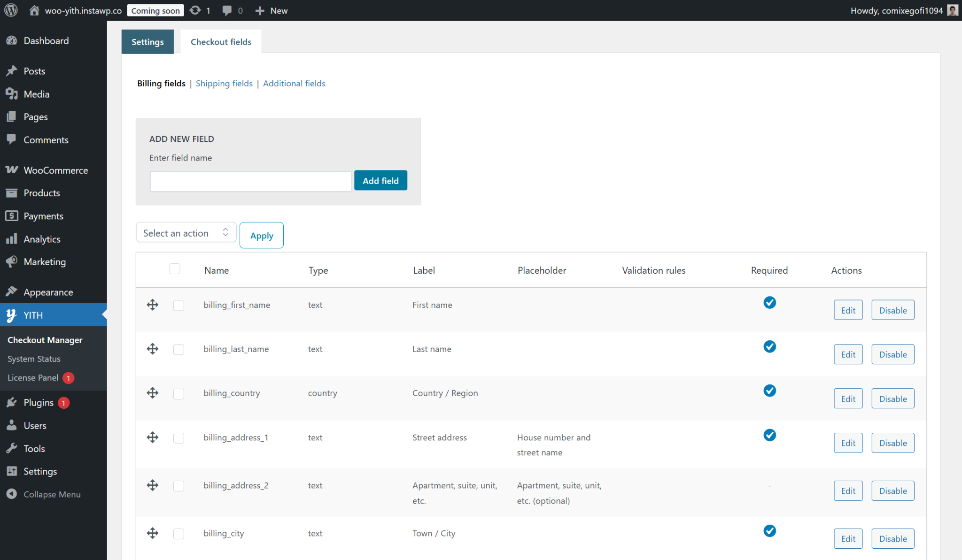
Task: Check the billing_address_1 row checkbox
Action: [178, 438]
